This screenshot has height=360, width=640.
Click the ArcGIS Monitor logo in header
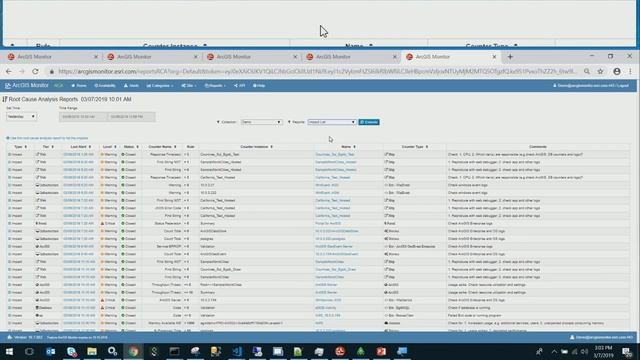pos(27,85)
